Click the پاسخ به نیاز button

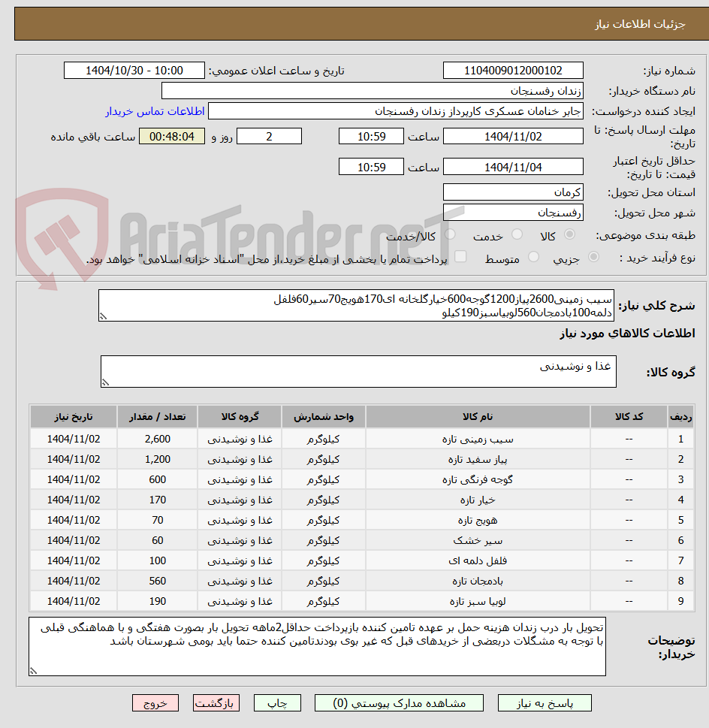coord(545,703)
